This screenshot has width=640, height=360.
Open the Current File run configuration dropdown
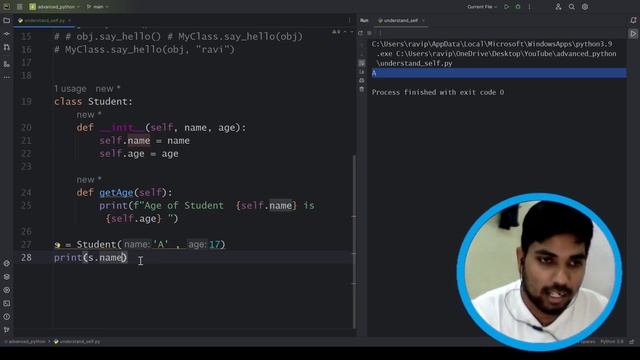coord(482,7)
